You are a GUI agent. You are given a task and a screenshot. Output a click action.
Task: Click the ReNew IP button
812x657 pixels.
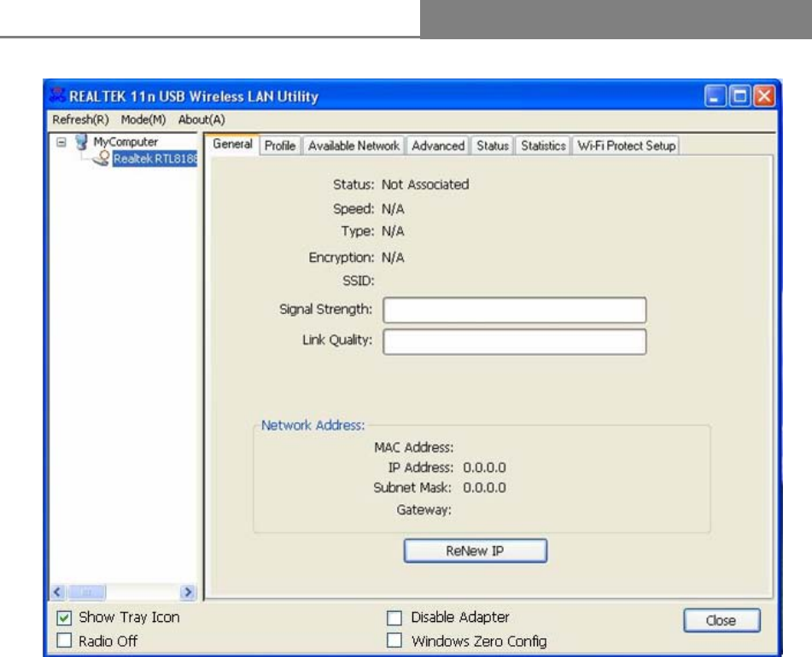pyautogui.click(x=475, y=551)
